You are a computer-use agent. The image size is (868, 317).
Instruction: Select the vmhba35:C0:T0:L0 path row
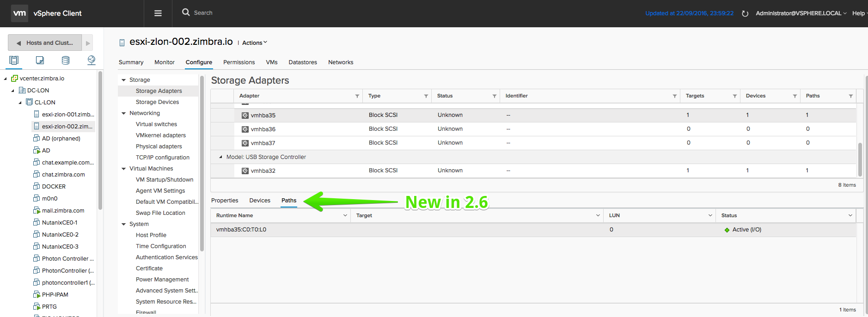point(533,230)
